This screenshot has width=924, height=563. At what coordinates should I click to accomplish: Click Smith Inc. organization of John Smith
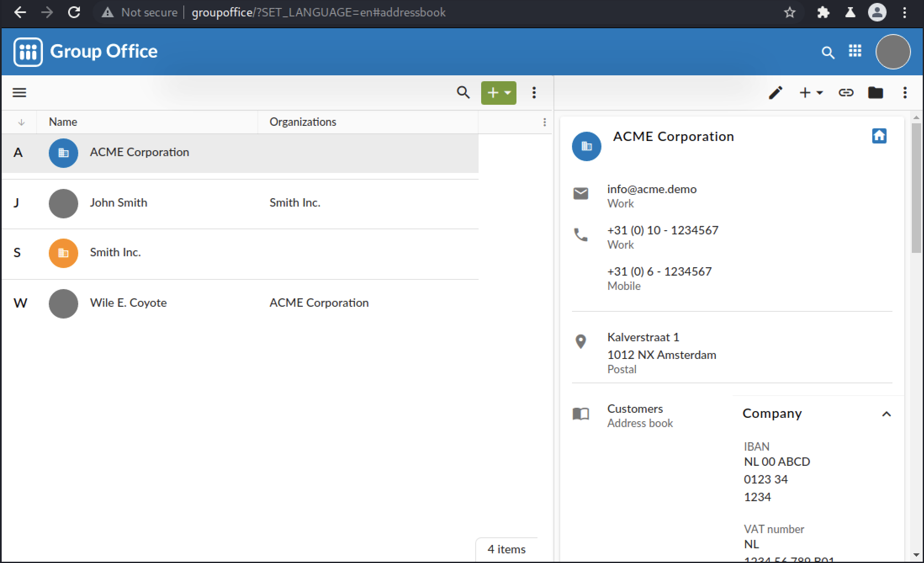pos(295,203)
